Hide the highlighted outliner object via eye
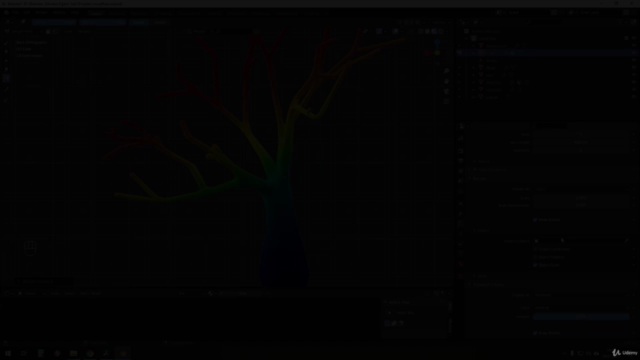Image resolution: width=640 pixels, height=360 pixels. tap(633, 53)
